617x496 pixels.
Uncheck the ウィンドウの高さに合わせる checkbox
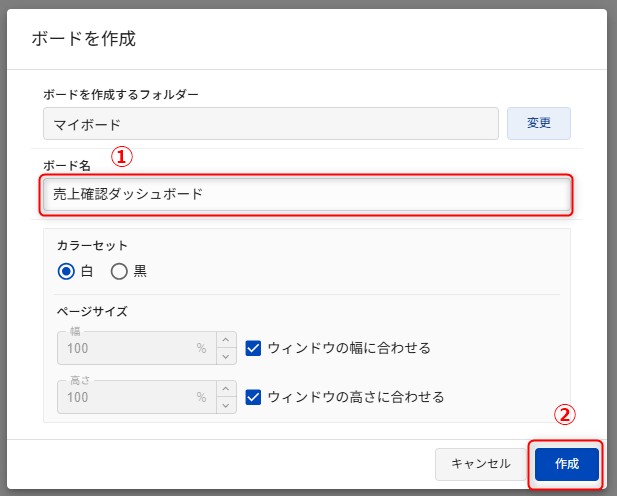[253, 397]
